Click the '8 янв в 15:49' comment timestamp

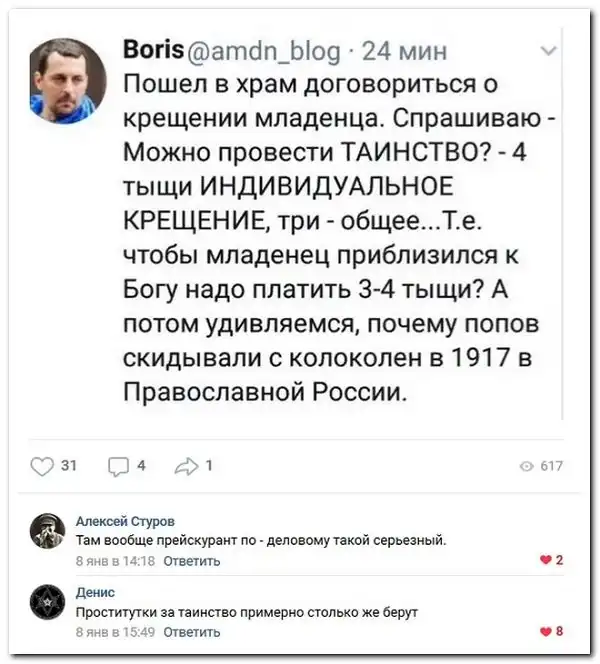pyautogui.click(x=114, y=632)
